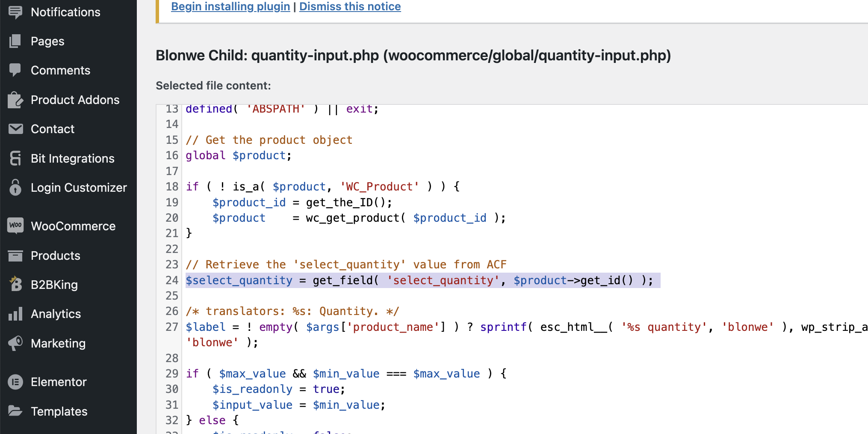This screenshot has width=868, height=434.
Task: Click the 'Blonwe Child: quantity-input.php' heading
Action: [x=413, y=55]
